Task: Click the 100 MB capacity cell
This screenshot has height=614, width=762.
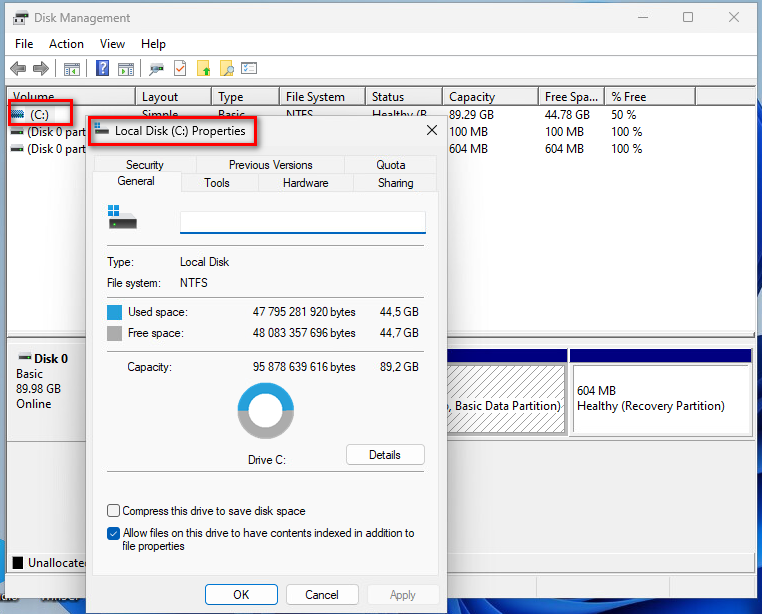Action: (x=468, y=132)
